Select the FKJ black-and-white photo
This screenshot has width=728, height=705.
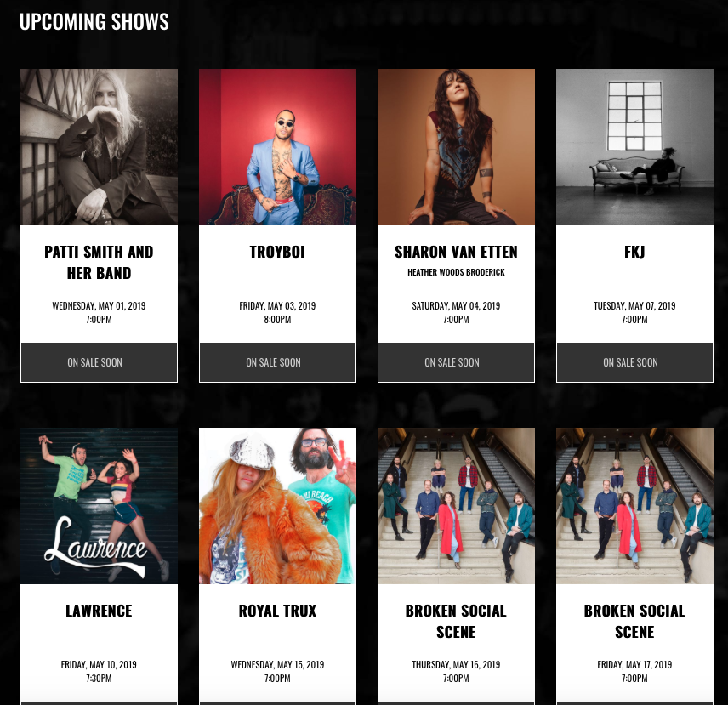[634, 147]
